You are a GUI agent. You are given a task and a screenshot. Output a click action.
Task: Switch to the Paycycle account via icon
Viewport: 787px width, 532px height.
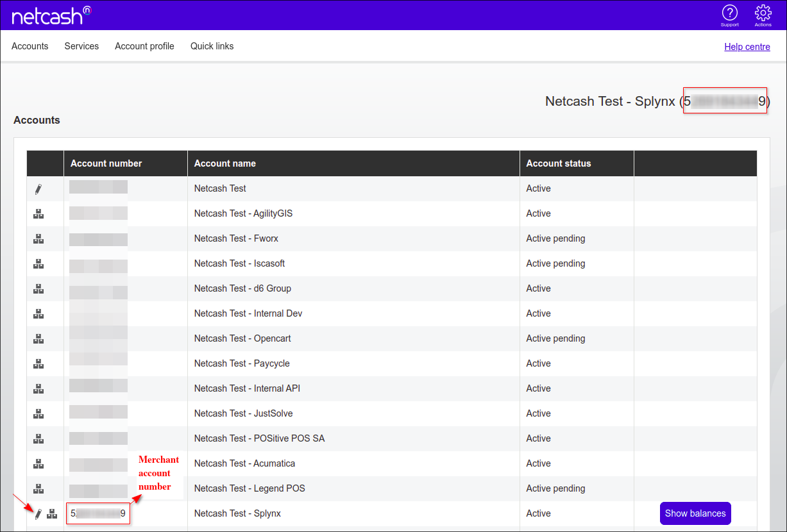[38, 364]
